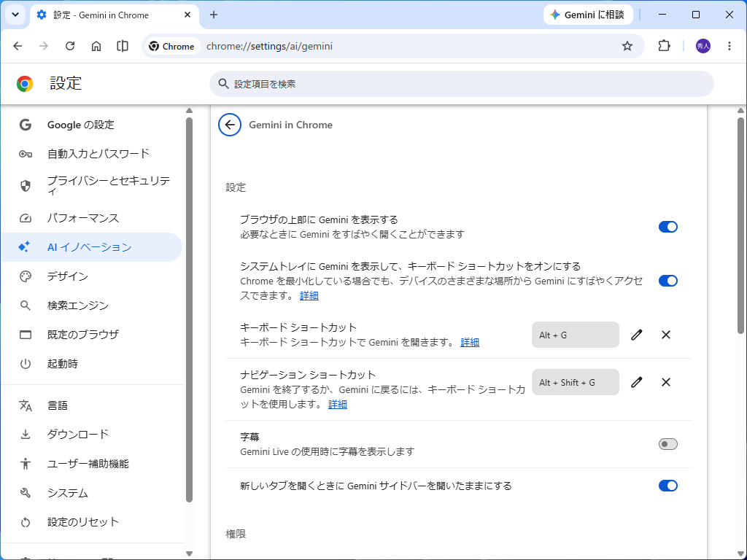Click the shield icon for privacy

pos(26,186)
